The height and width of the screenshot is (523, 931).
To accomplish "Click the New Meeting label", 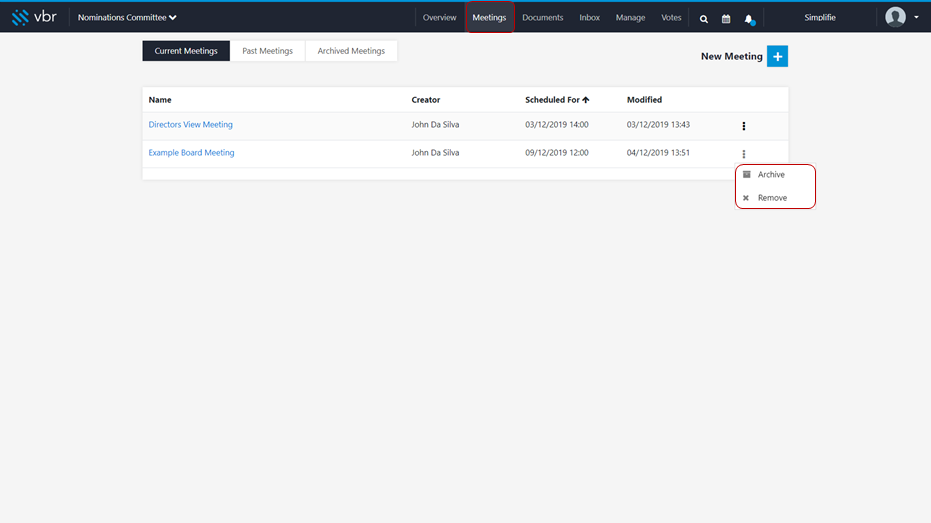I will point(732,56).
